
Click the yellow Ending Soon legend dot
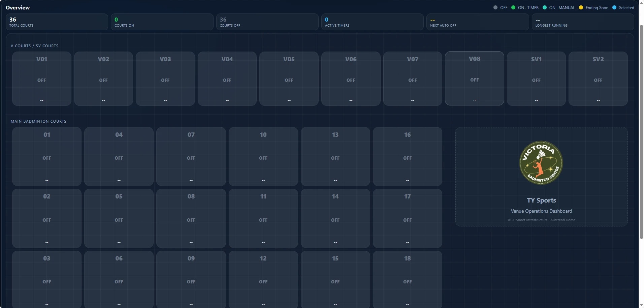pos(581,7)
